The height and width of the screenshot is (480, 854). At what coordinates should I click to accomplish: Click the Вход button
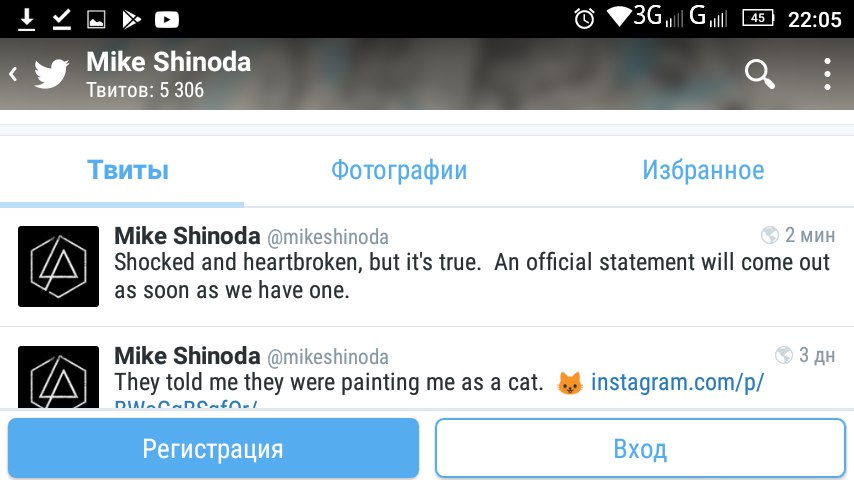pyautogui.click(x=640, y=448)
